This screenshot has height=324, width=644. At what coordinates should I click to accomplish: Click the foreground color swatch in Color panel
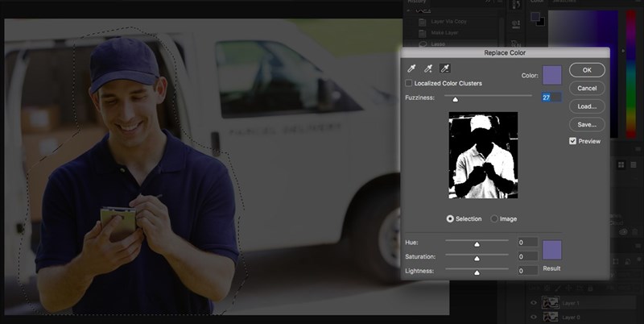(x=535, y=16)
